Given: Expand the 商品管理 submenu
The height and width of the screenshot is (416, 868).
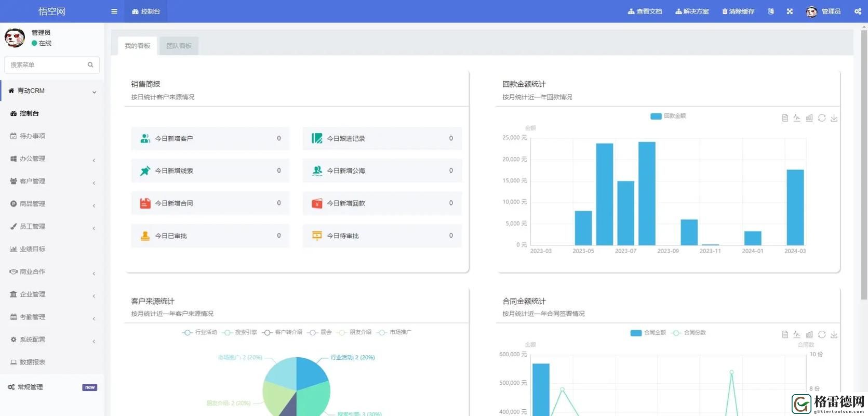Looking at the screenshot, I should tap(52, 204).
